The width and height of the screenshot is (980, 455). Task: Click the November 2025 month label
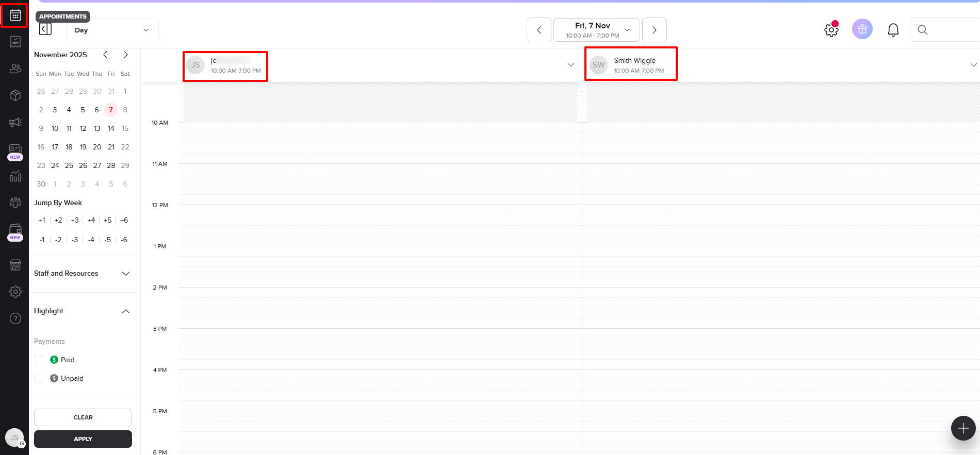[x=60, y=55]
